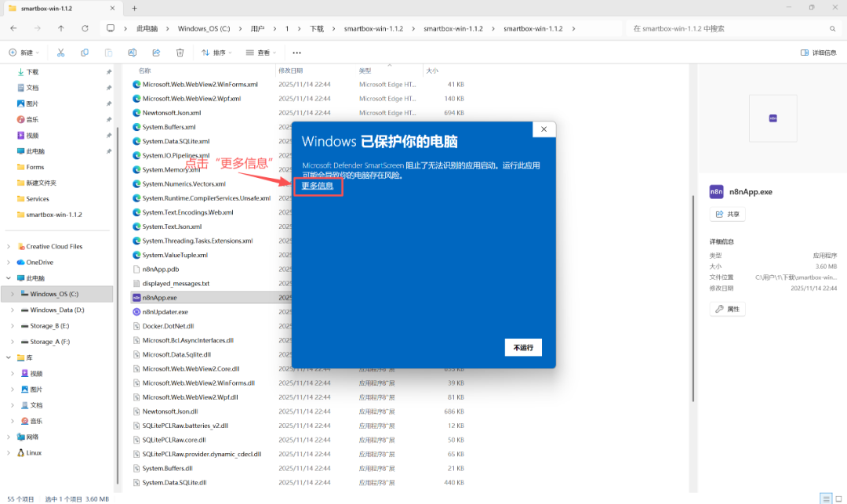Click the Copy icon in toolbar
This screenshot has height=504, width=847.
pyautogui.click(x=84, y=53)
